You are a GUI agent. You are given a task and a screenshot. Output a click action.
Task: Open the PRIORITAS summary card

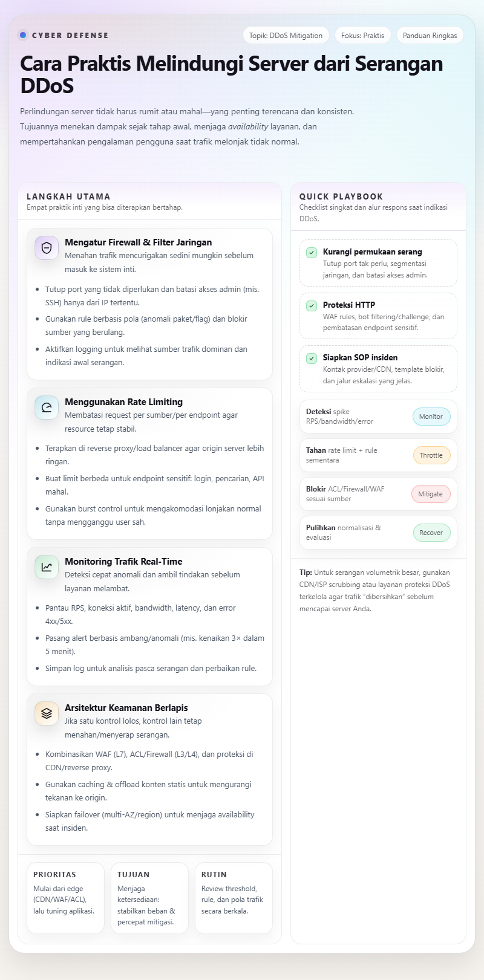(x=65, y=897)
